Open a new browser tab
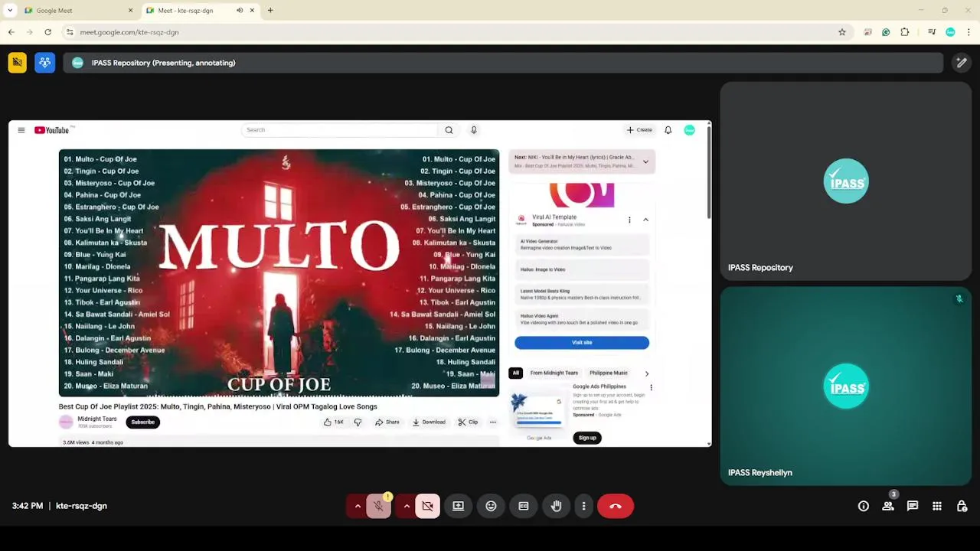This screenshot has height=551, width=980. tap(270, 11)
